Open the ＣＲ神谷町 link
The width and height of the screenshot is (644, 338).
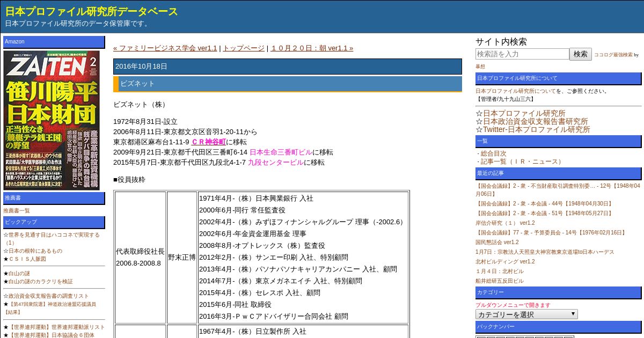209,142
